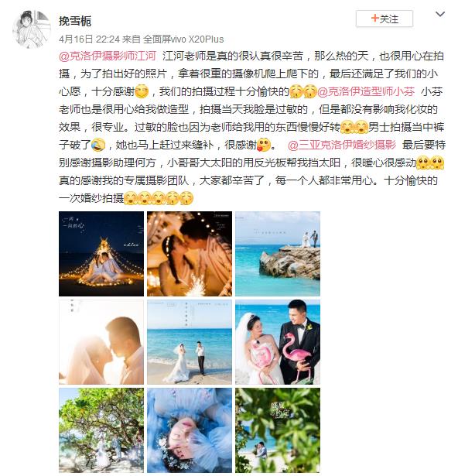This screenshot has width=458, height=476.
Task: Open the night tent with string lights photo
Action: click(101, 254)
